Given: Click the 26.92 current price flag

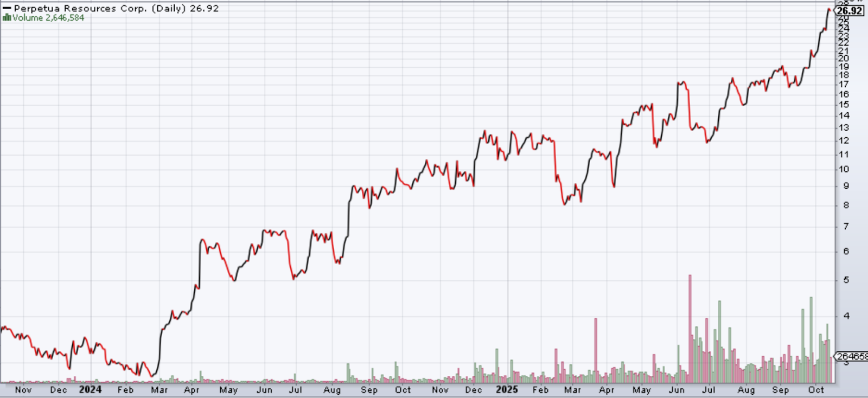Looking at the screenshot, I should pos(849,11).
